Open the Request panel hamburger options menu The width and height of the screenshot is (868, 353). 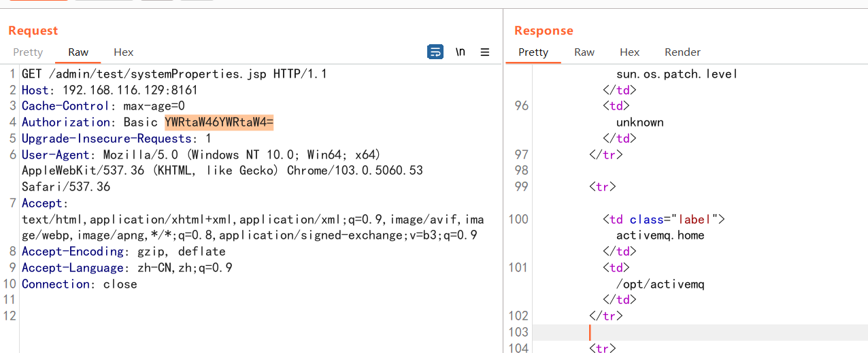click(x=485, y=52)
